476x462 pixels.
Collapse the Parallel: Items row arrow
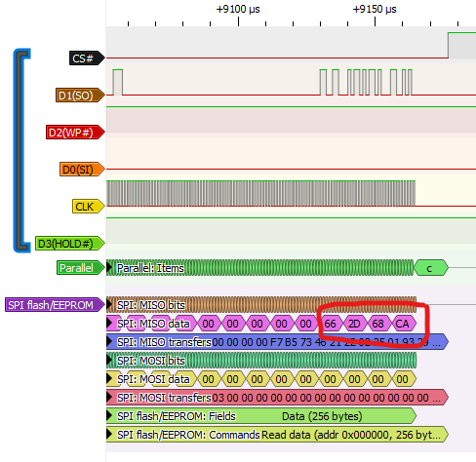[110, 268]
